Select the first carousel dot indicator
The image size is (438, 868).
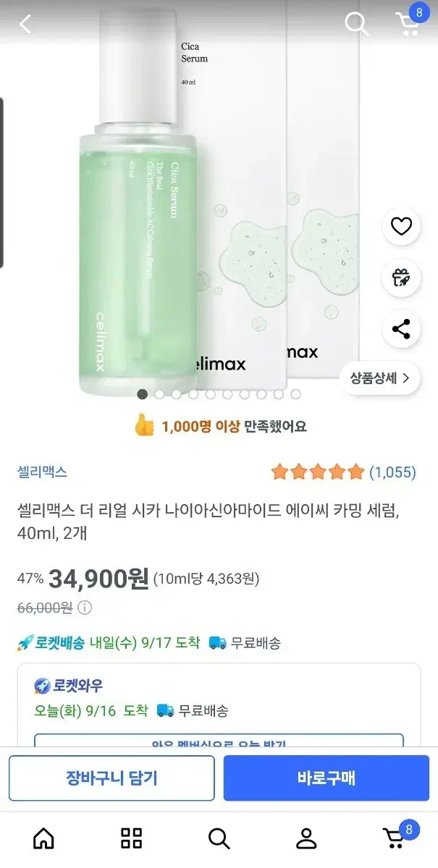[x=143, y=393]
